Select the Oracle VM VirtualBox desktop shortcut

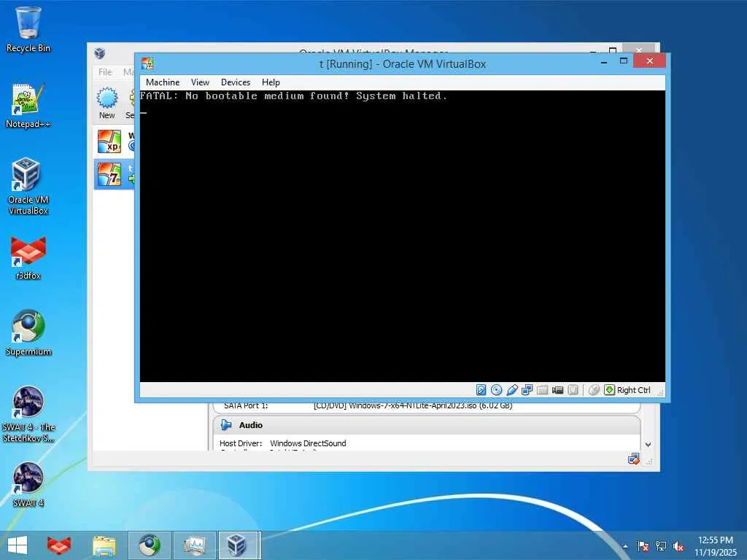pyautogui.click(x=28, y=186)
